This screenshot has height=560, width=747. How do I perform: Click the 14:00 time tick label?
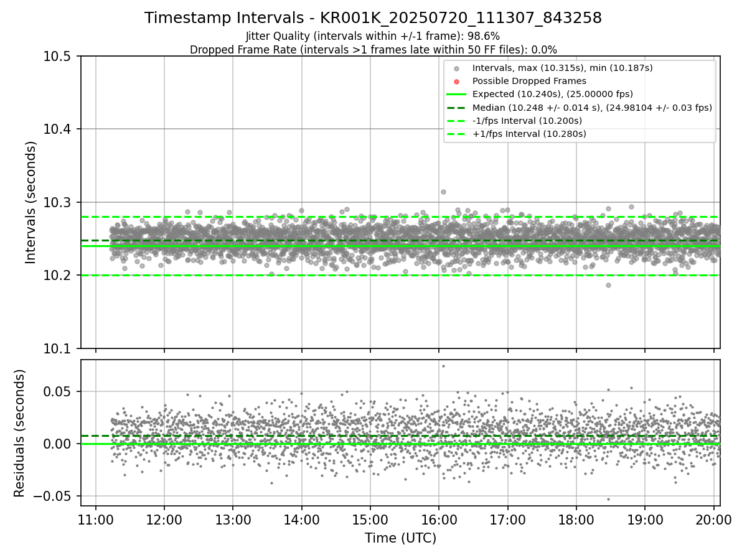click(301, 520)
